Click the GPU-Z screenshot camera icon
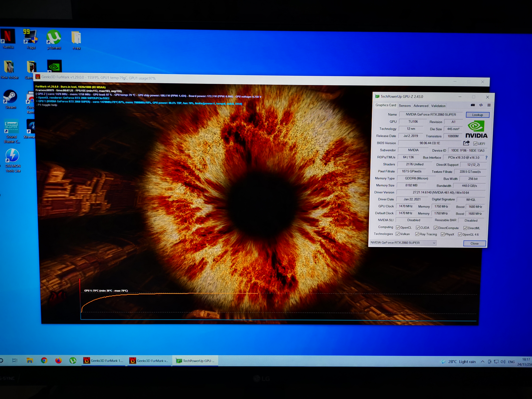 (473, 105)
